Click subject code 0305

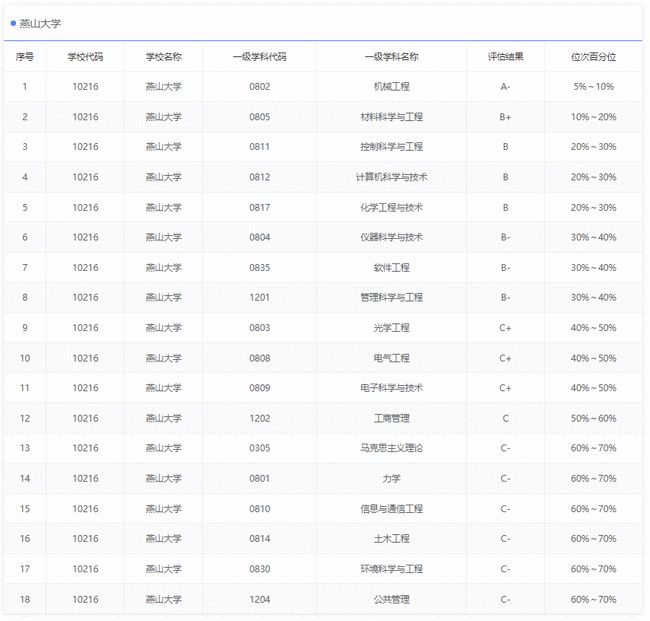pos(260,448)
